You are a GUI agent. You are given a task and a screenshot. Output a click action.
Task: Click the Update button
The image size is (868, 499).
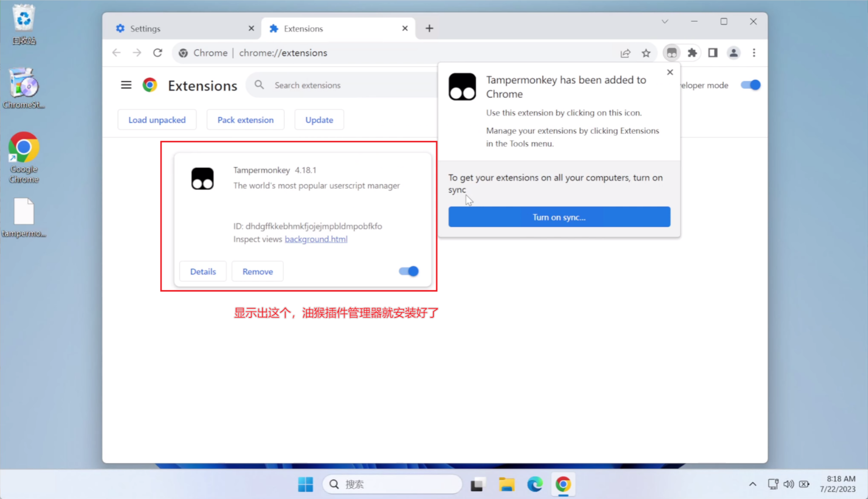(x=319, y=120)
